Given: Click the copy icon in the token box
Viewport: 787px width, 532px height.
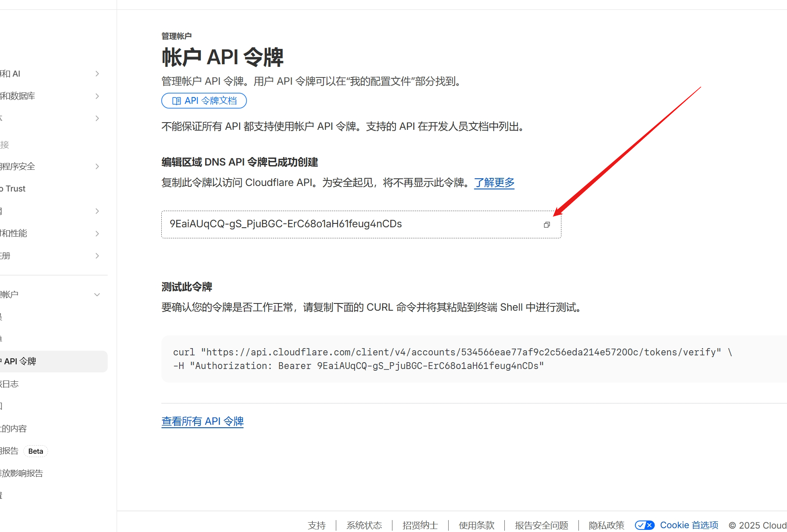Looking at the screenshot, I should click(x=547, y=225).
